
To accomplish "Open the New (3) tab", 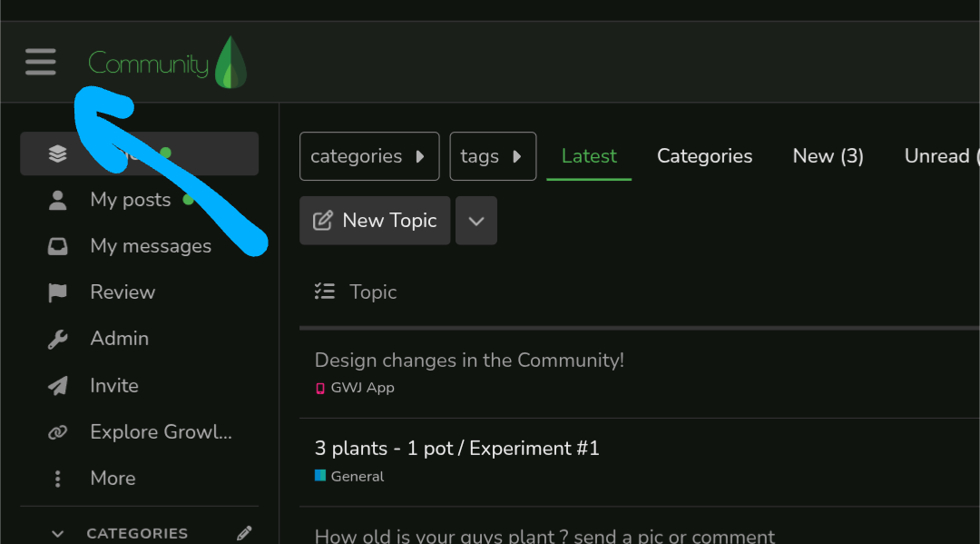I will click(x=828, y=156).
